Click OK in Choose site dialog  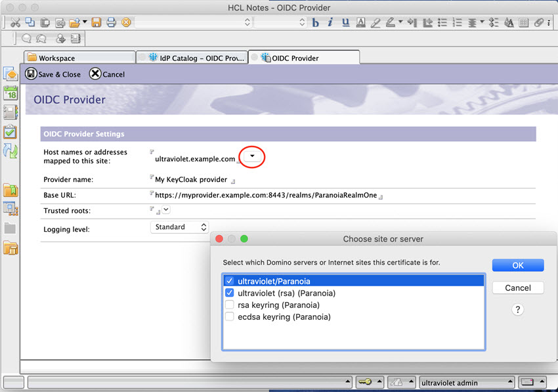pyautogui.click(x=518, y=265)
